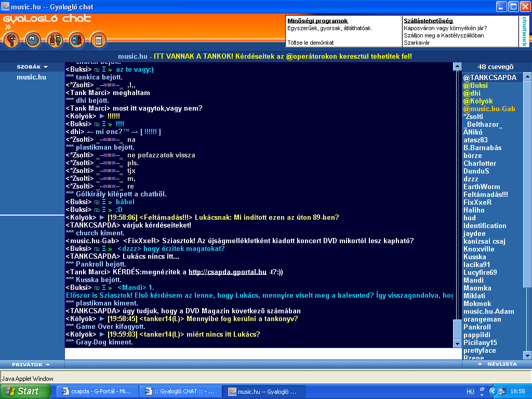Click the ctnetwork vertical logo
This screenshot has width=532, height=399.
coord(525,31)
